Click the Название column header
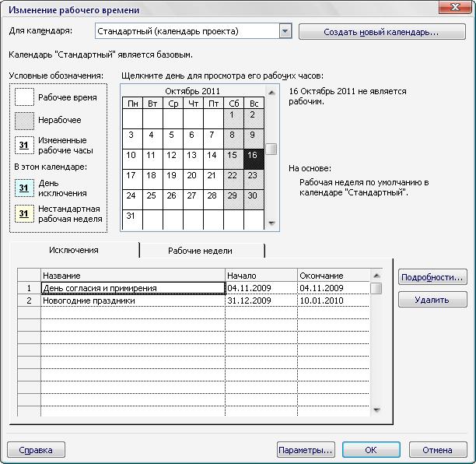The height and width of the screenshot is (464, 476). [x=133, y=276]
